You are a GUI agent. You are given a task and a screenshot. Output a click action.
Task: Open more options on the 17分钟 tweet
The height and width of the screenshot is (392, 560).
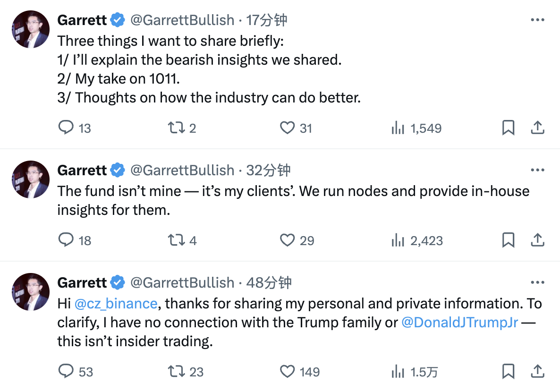point(538,20)
